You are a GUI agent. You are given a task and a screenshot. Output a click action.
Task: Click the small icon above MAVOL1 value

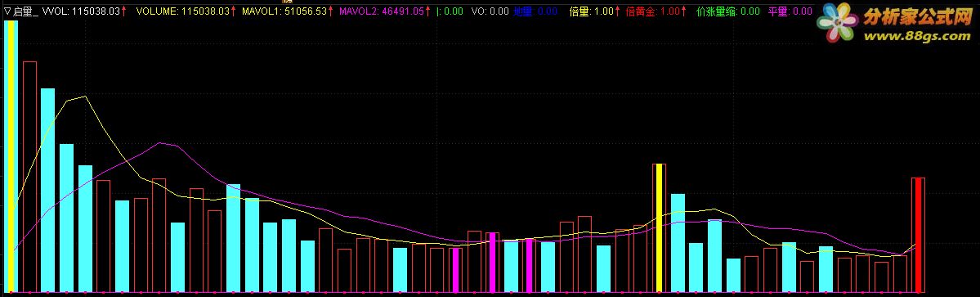289,2
